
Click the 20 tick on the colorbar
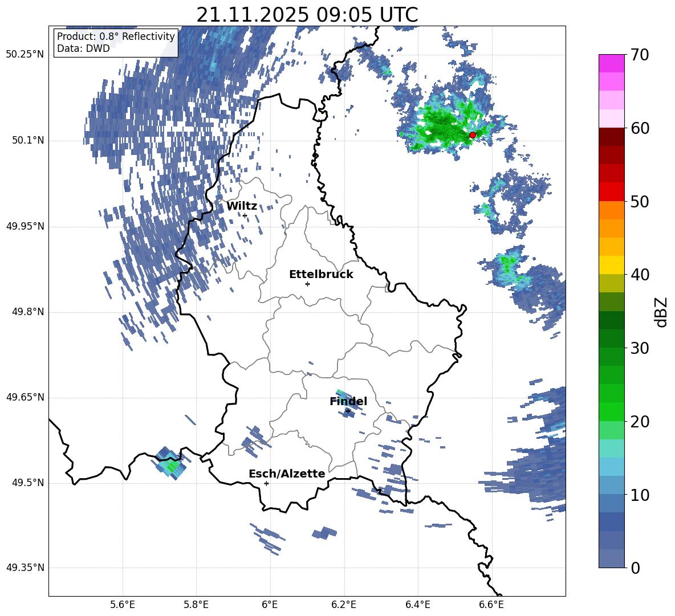tap(640, 422)
